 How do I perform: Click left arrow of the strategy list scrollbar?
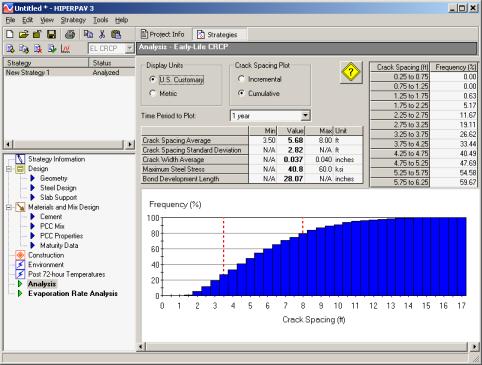point(8,144)
